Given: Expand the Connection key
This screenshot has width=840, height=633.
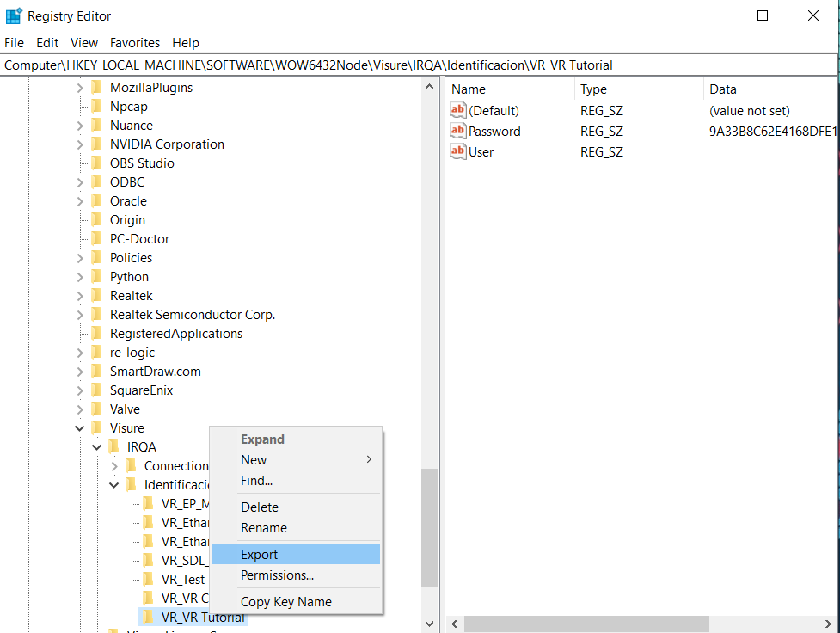Looking at the screenshot, I should tap(114, 466).
